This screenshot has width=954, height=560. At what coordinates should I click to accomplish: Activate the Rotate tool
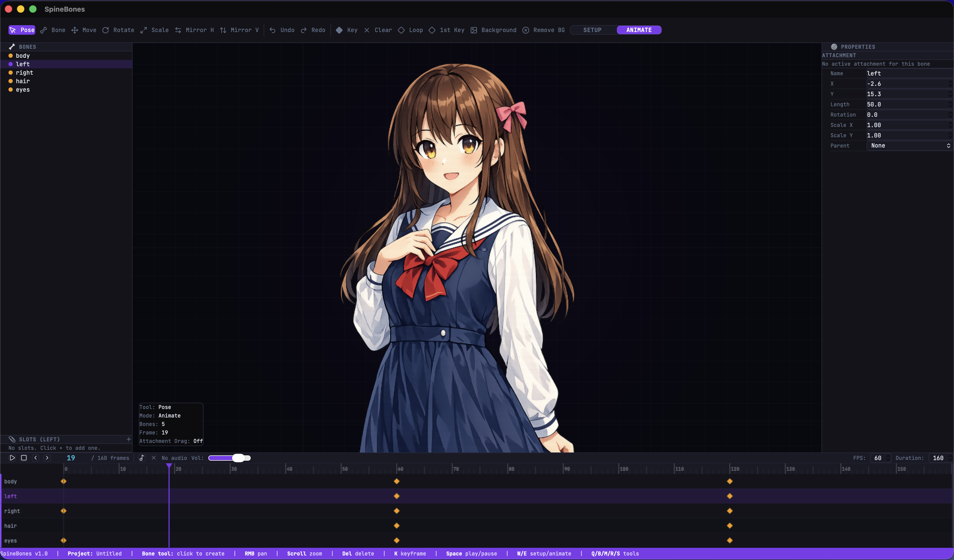118,30
